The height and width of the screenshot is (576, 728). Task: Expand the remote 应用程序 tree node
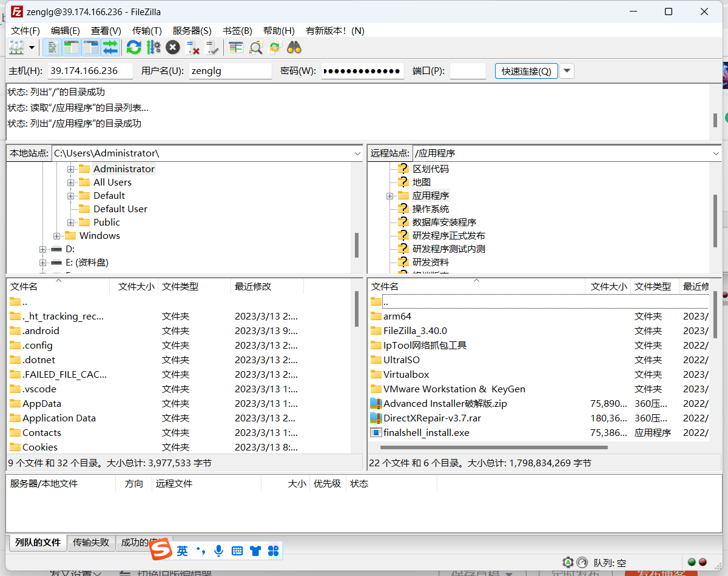click(389, 195)
